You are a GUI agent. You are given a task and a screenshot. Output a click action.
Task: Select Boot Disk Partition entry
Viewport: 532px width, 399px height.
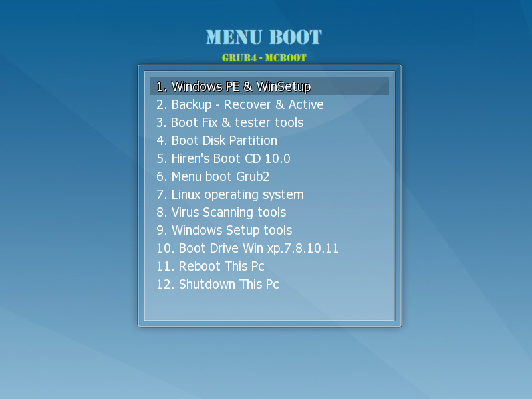click(x=217, y=140)
